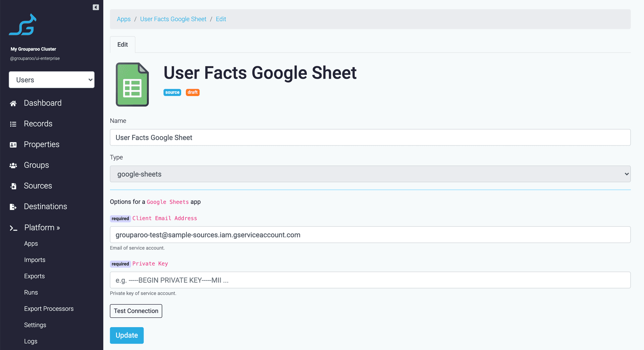Open the Users model dropdown
The width and height of the screenshot is (644, 350).
click(x=52, y=80)
